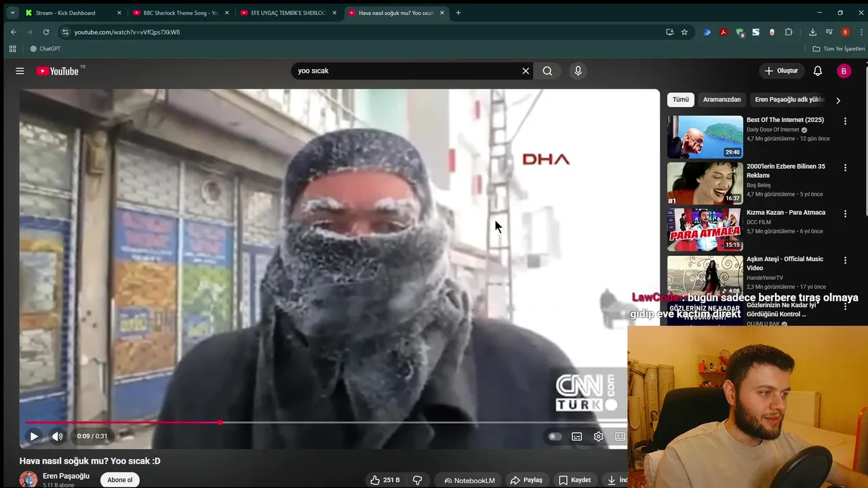The image size is (868, 488).
Task: Open options for 2000'lerin Ezbere Bilinen 35
Action: click(x=845, y=167)
